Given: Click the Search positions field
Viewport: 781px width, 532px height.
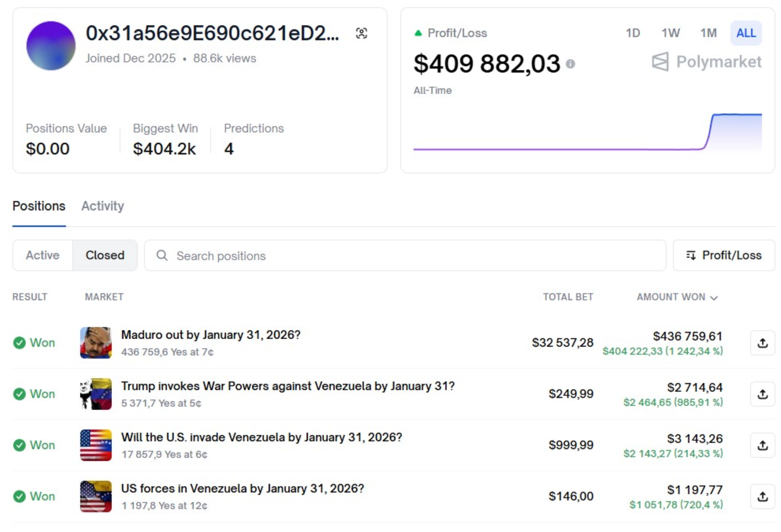Looking at the screenshot, I should [x=405, y=256].
